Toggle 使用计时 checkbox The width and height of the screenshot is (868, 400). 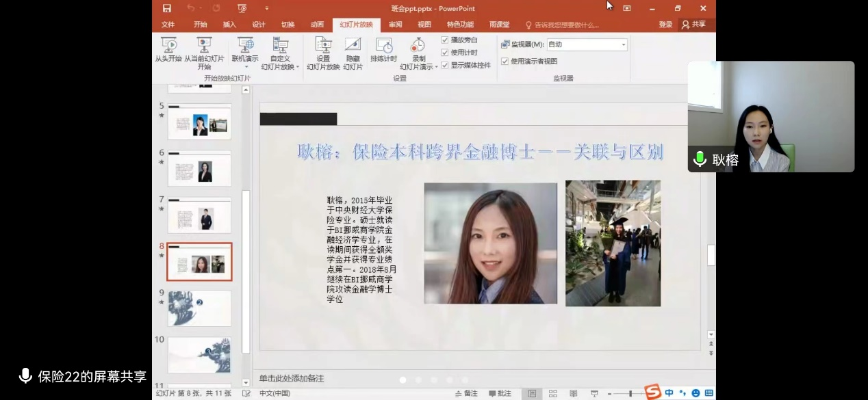445,53
